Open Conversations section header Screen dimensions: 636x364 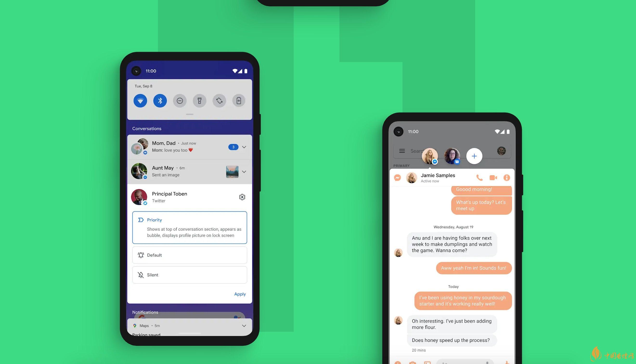tap(146, 128)
